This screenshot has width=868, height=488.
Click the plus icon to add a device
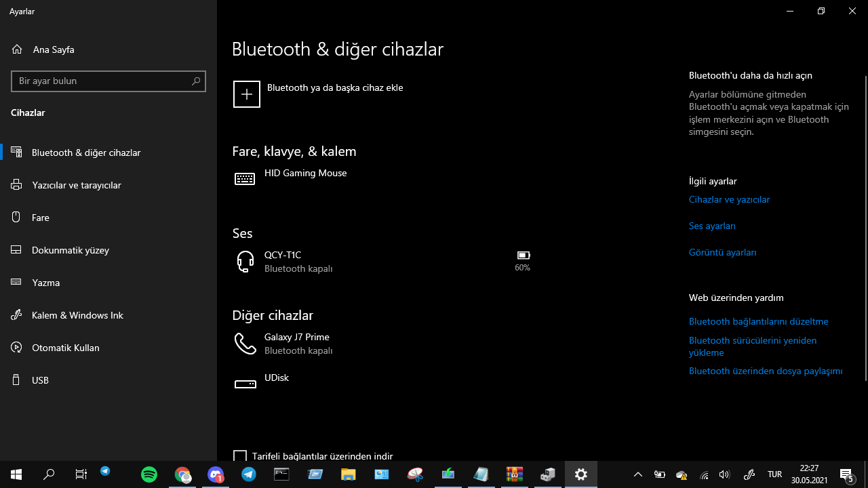coord(247,94)
